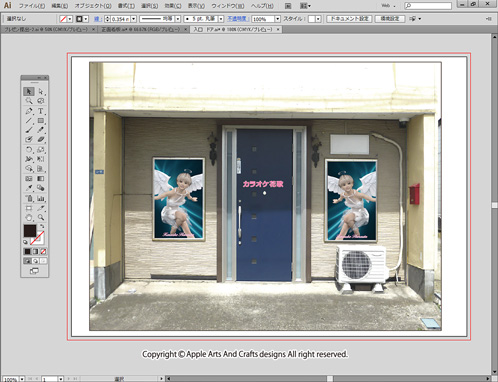Select the Pen tool
This screenshot has height=382, width=498.
pos(29,111)
